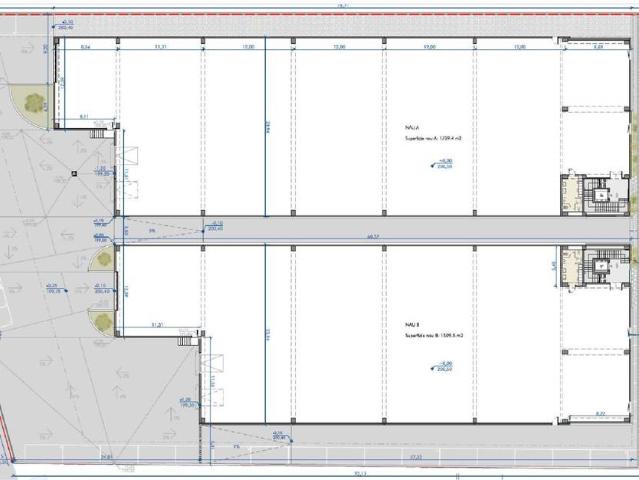The width and height of the screenshot is (639, 480).
Task: Click the 8,54 dimension at the top
Action: click(85, 47)
